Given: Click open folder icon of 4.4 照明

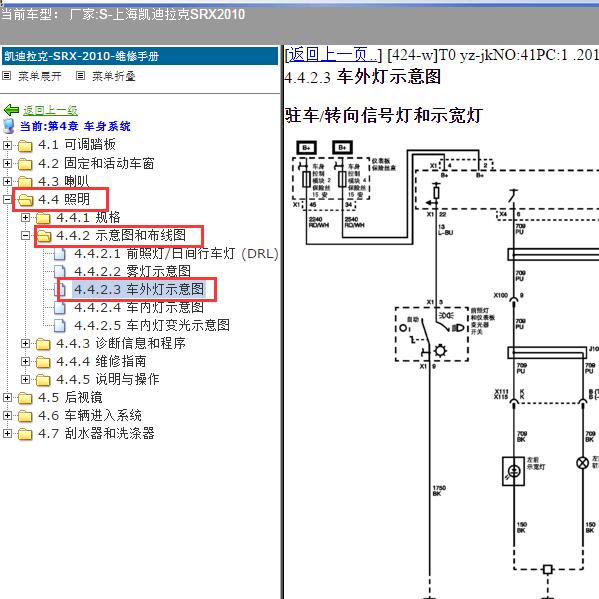Looking at the screenshot, I should (25, 199).
